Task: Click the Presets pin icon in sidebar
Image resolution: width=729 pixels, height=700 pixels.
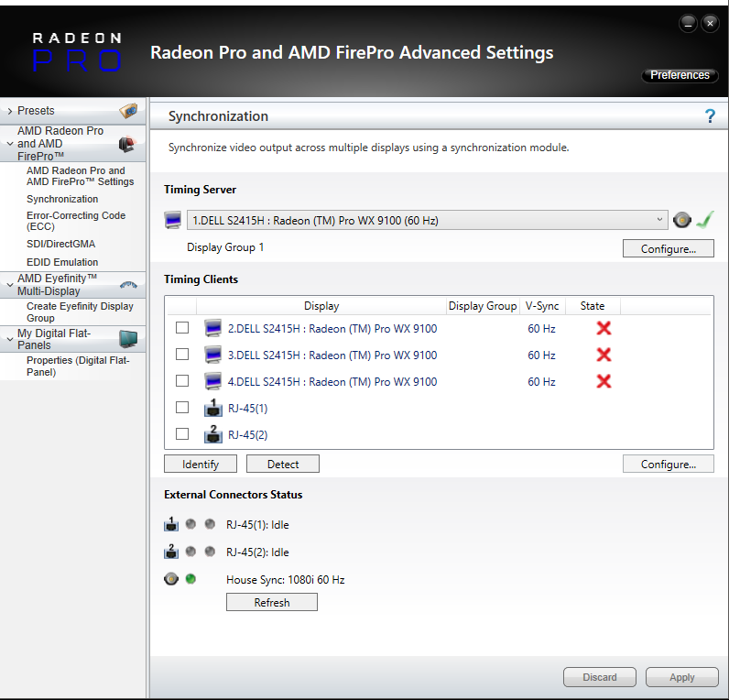Action: pyautogui.click(x=128, y=111)
